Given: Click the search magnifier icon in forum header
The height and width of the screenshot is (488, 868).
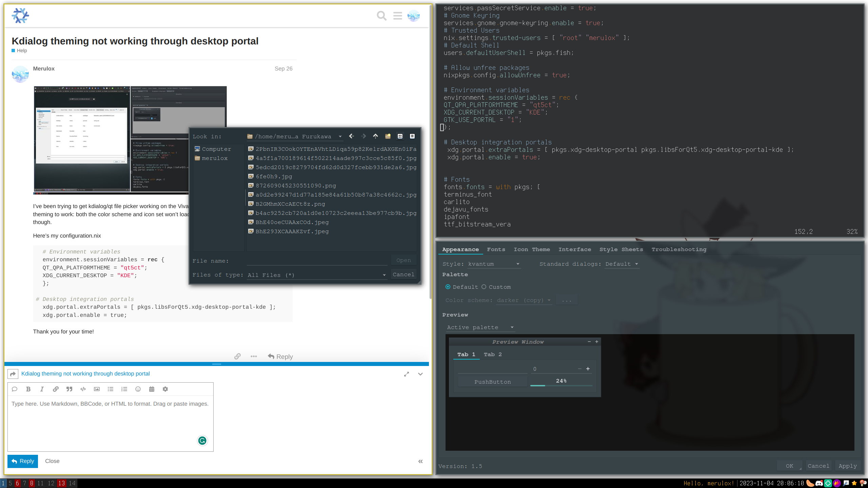Looking at the screenshot, I should coord(381,16).
